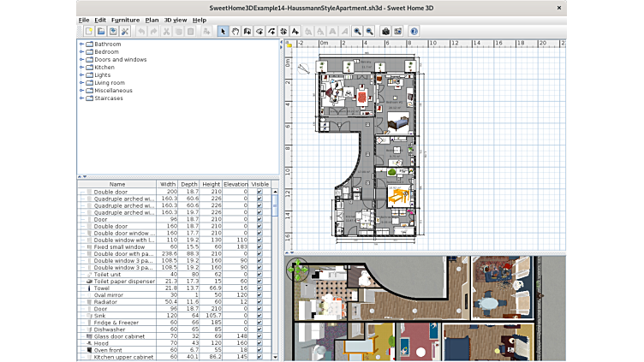Screen dimensions: 644x362
Task: Open preferences tool icon
Action: (125, 31)
